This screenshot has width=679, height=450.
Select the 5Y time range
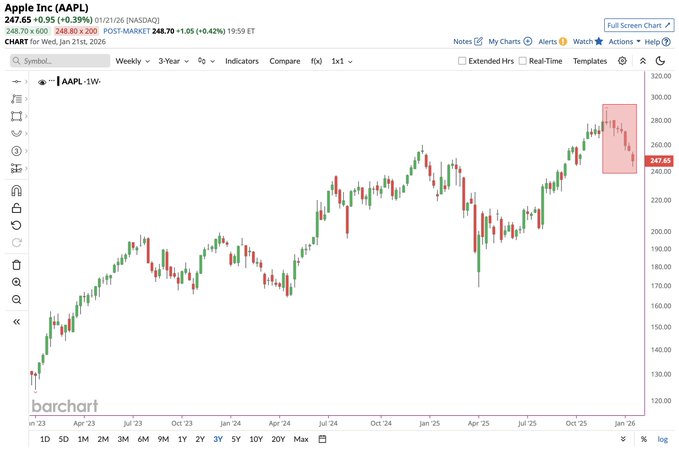tap(236, 439)
